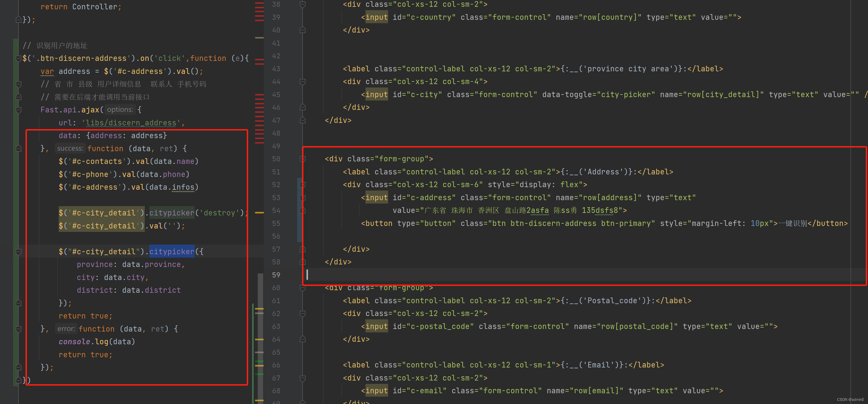Fold the success function block
This screenshot has width=868, height=404.
click(x=19, y=148)
